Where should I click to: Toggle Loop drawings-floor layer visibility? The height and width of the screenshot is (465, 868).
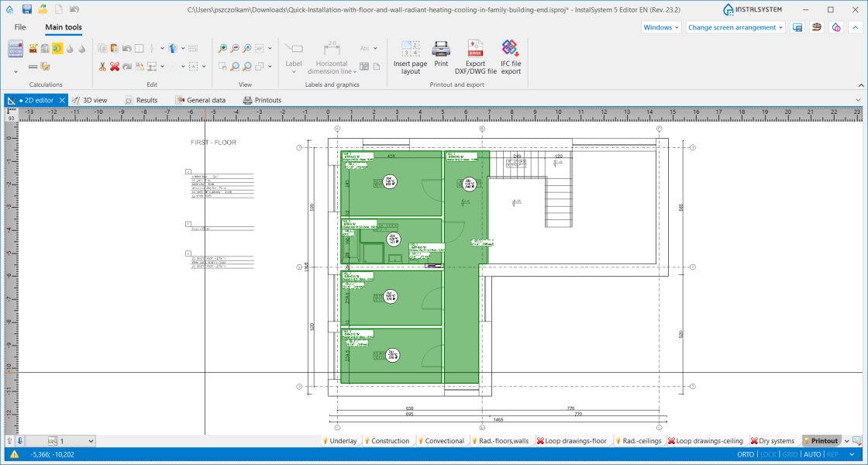tap(572, 441)
